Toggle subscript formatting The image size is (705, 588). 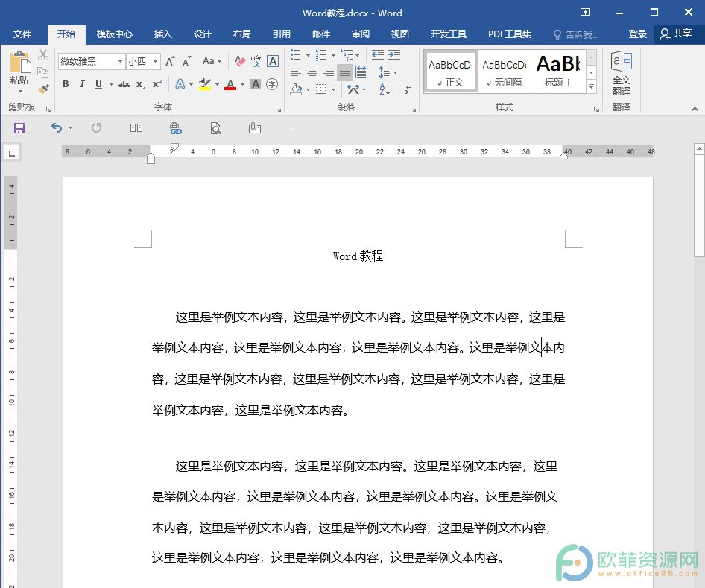(141, 84)
